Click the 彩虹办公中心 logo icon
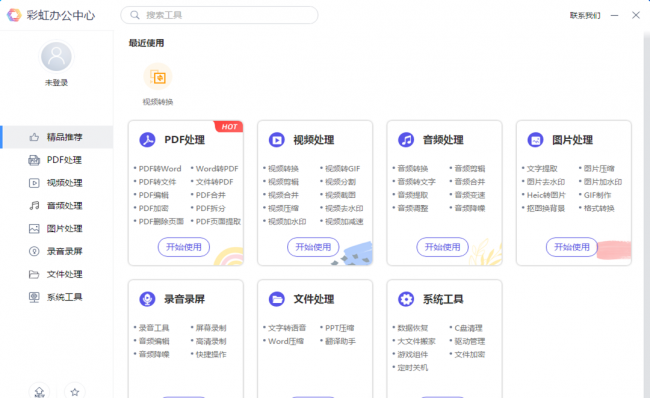This screenshot has height=398, width=650. [14, 15]
